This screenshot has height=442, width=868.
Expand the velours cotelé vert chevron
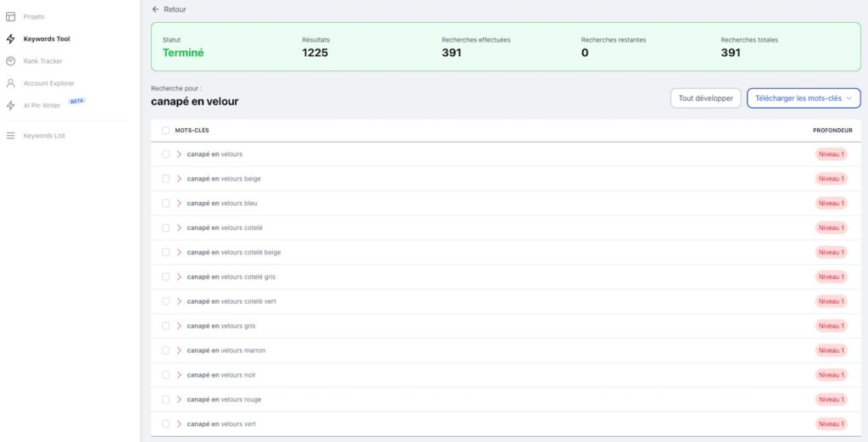tap(179, 301)
